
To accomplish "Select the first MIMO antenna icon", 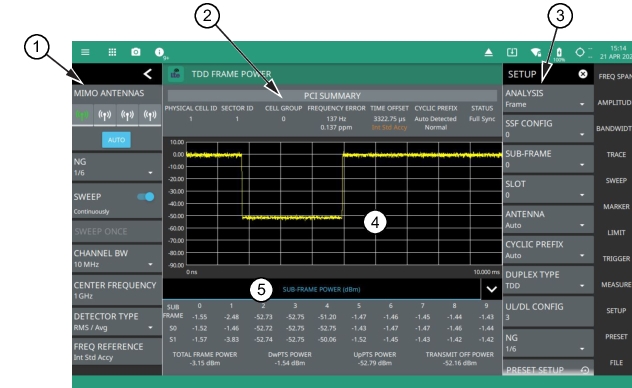I will (82, 115).
